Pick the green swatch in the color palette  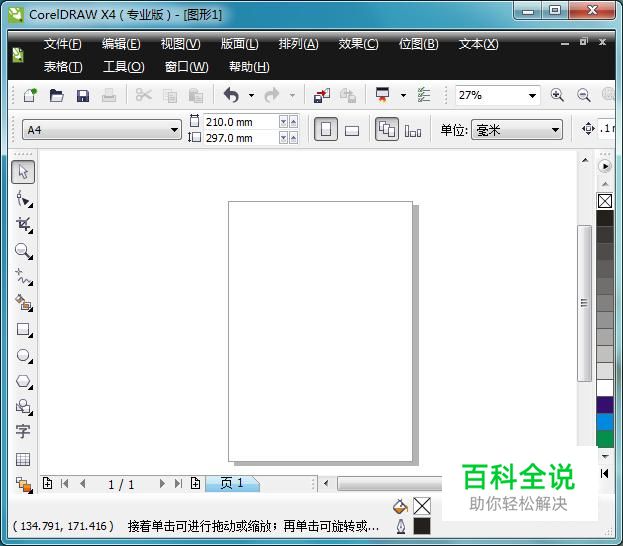[605, 439]
